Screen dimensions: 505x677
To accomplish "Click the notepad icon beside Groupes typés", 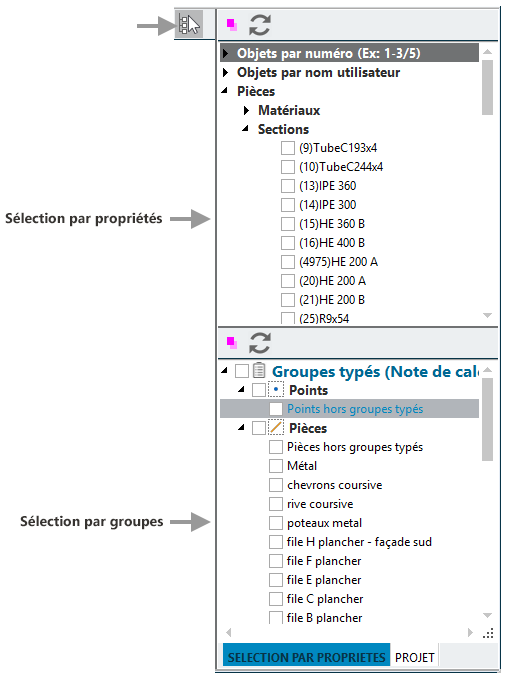I will (259, 370).
